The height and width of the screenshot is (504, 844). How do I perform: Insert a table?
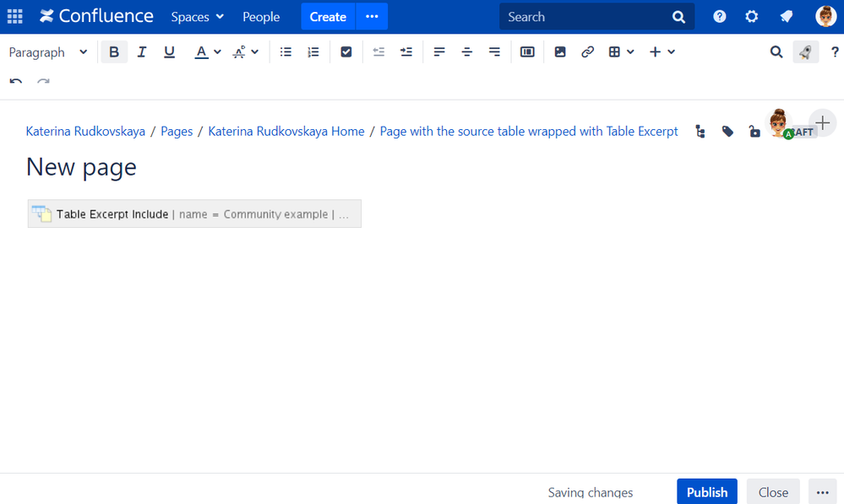(x=614, y=52)
